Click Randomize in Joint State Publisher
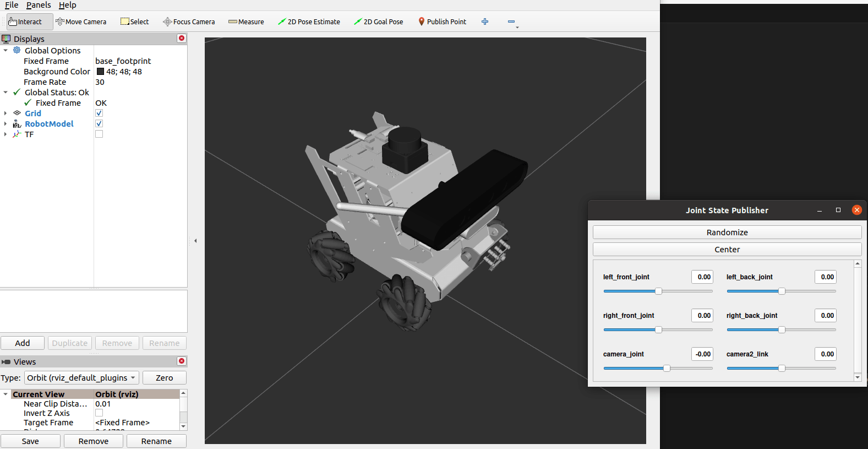Viewport: 868px width, 449px height. tap(727, 232)
